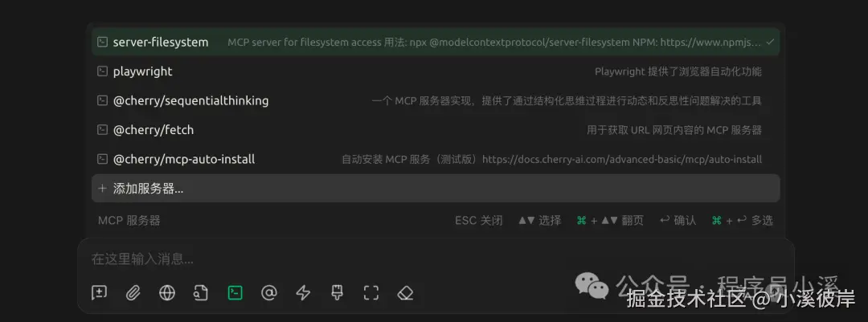Screen dimensions: 868x322
Task: Enable the @cherry/sequentialthinking server
Action: coord(436,100)
